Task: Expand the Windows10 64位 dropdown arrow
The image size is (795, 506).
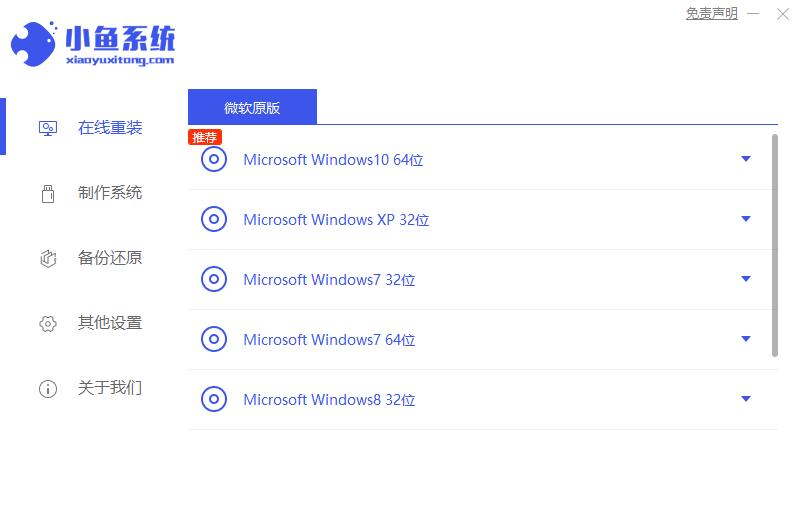Action: [746, 159]
